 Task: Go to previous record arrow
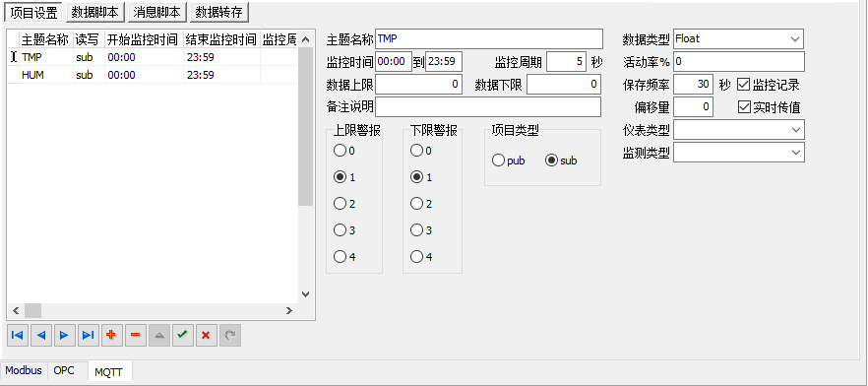click(x=40, y=335)
